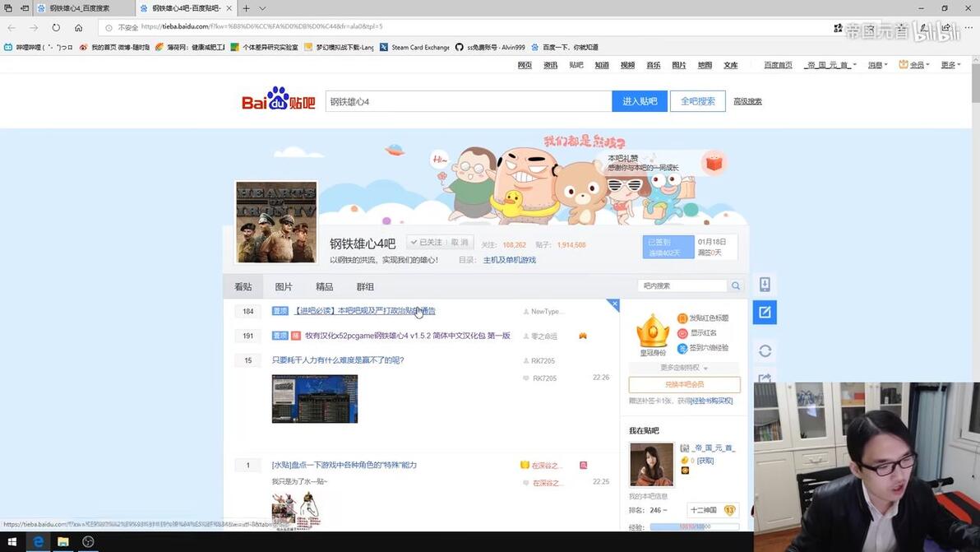Viewport: 980px width, 552px height.
Task: Click the 已签到 sign-in button
Action: pos(668,247)
